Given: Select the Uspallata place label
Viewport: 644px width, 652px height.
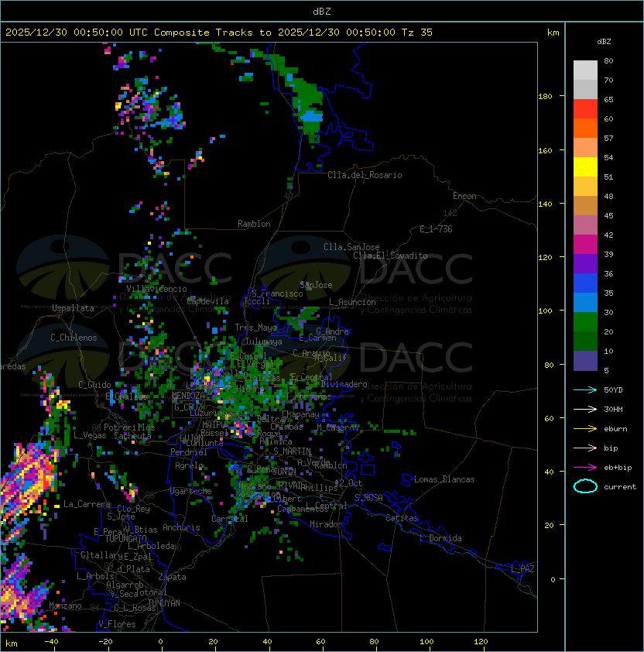Looking at the screenshot, I should point(73,308).
